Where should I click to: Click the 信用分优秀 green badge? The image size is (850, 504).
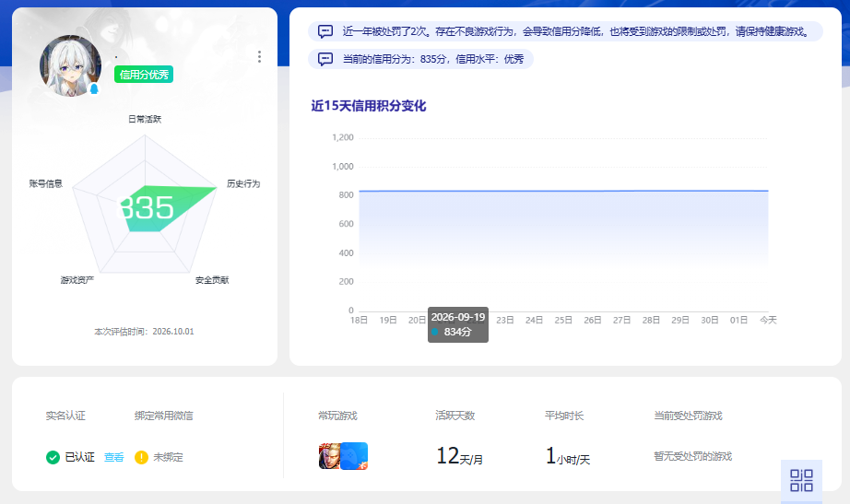click(x=144, y=75)
